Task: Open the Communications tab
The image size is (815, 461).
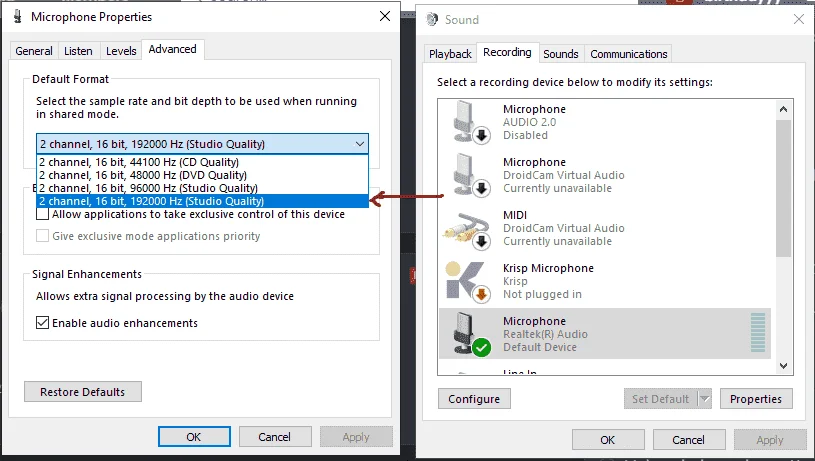Action: coord(628,54)
